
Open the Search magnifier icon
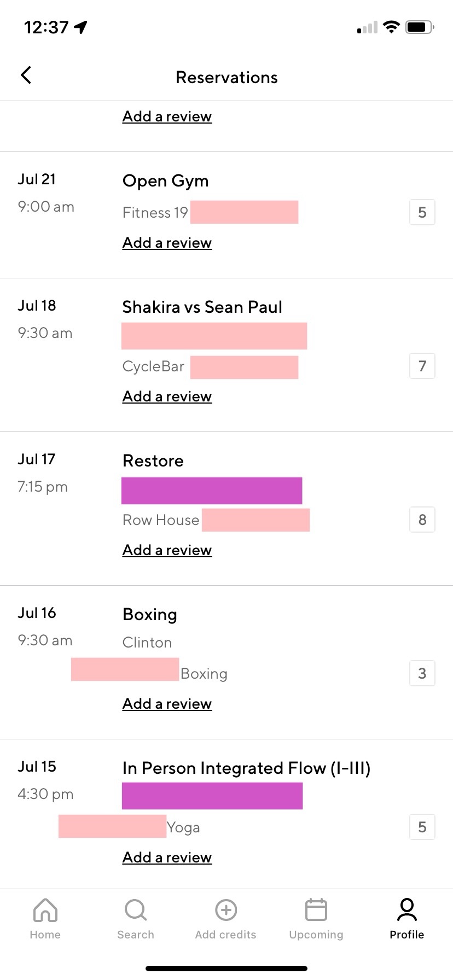click(136, 910)
